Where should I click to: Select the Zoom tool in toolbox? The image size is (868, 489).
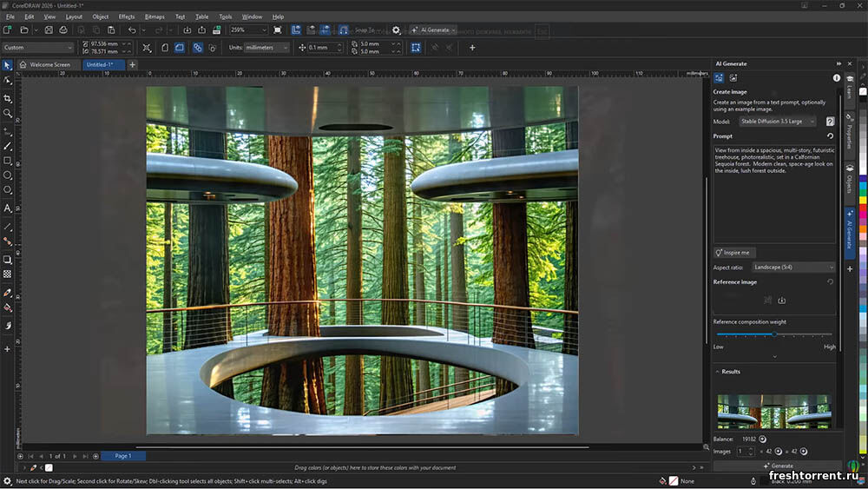[8, 113]
